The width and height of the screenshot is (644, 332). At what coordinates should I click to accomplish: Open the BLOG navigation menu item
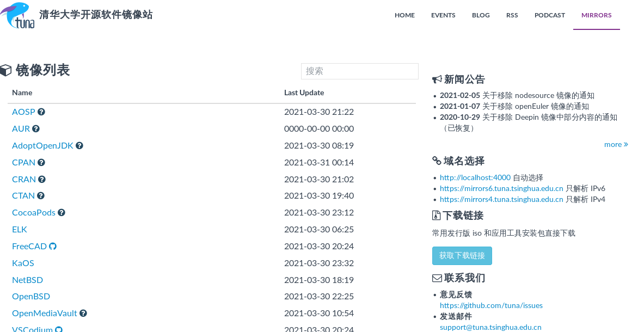[x=481, y=15]
